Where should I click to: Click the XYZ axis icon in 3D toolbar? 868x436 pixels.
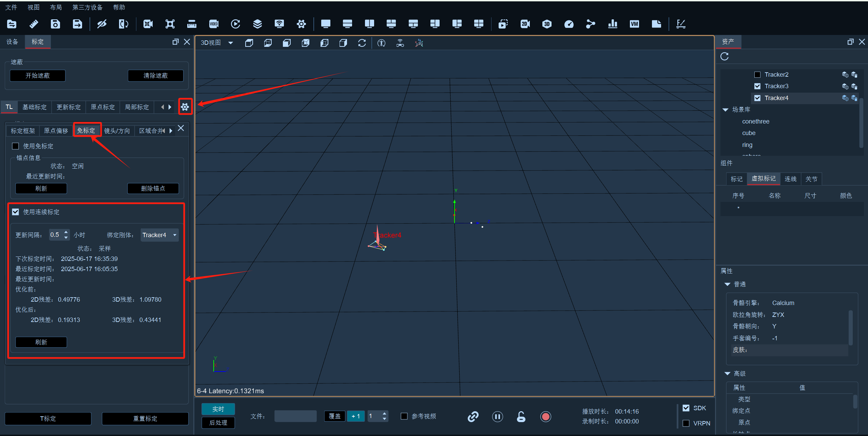(419, 43)
